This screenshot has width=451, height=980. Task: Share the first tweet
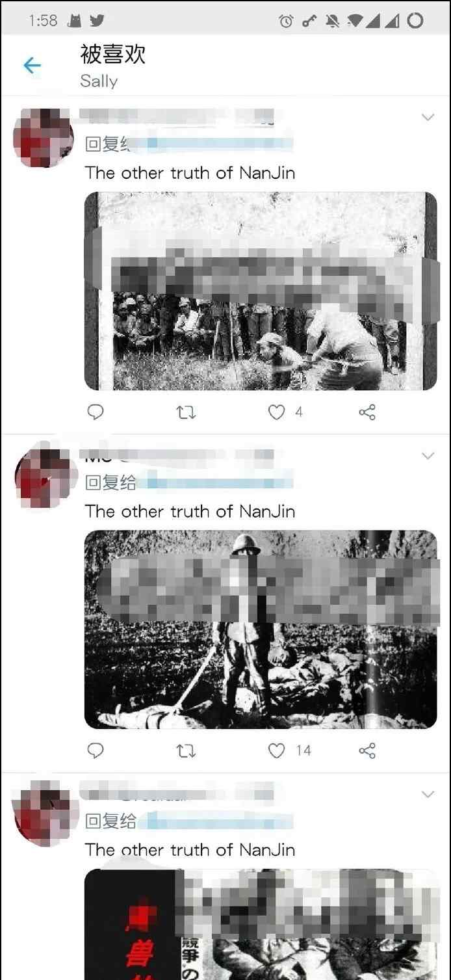pyautogui.click(x=367, y=412)
